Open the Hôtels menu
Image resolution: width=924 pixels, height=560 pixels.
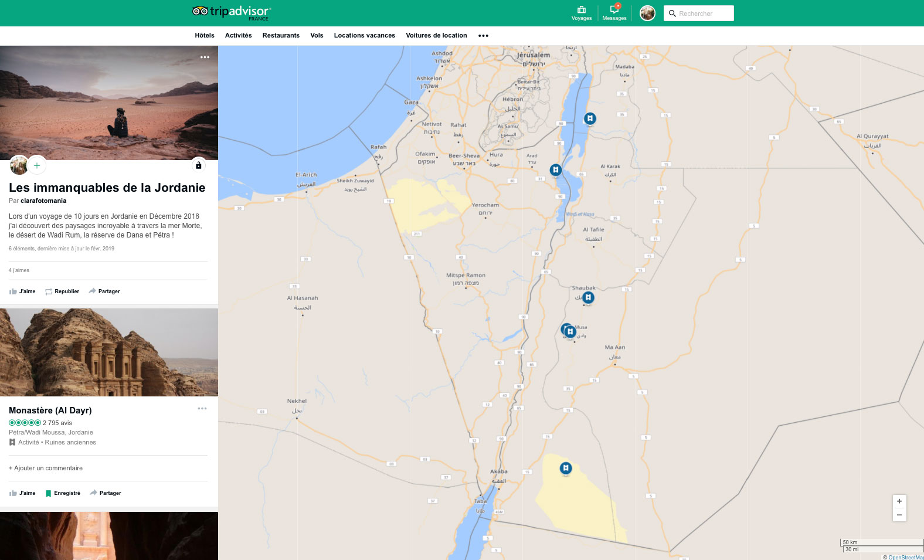[205, 35]
